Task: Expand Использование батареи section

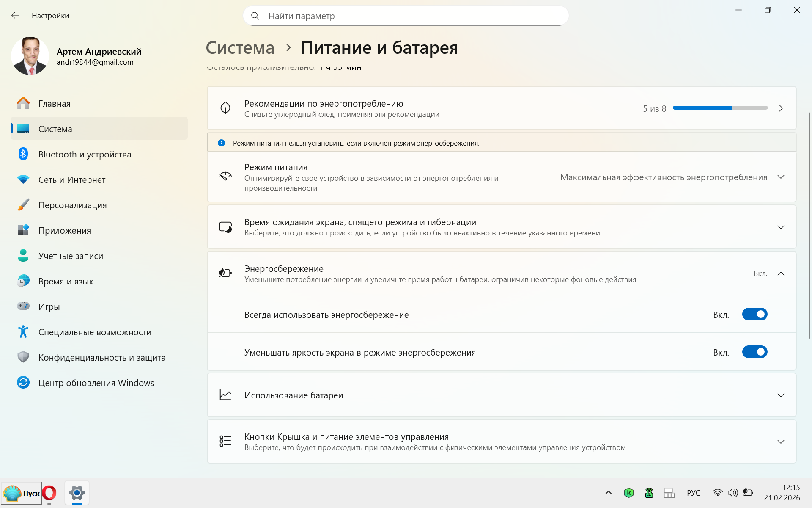Action: coord(781,395)
